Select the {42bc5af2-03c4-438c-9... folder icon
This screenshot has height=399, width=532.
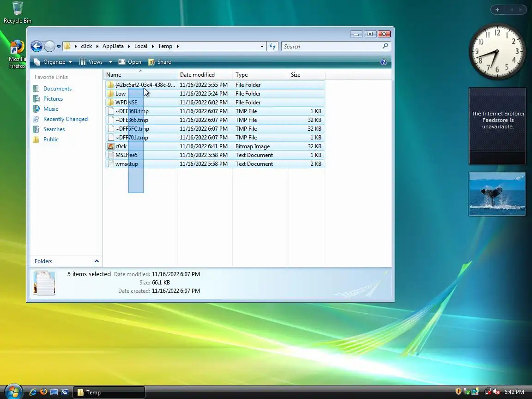(x=111, y=85)
